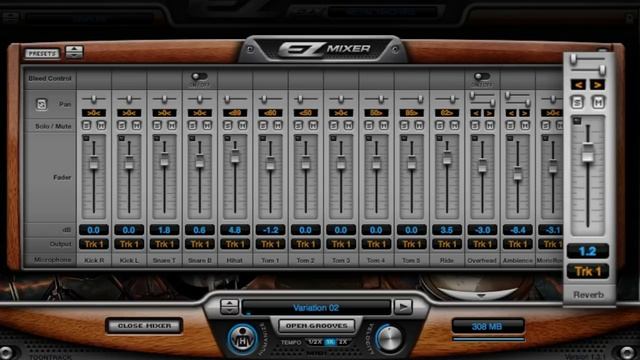Mute the Ride channel
This screenshot has width=640, height=360.
pos(454,126)
